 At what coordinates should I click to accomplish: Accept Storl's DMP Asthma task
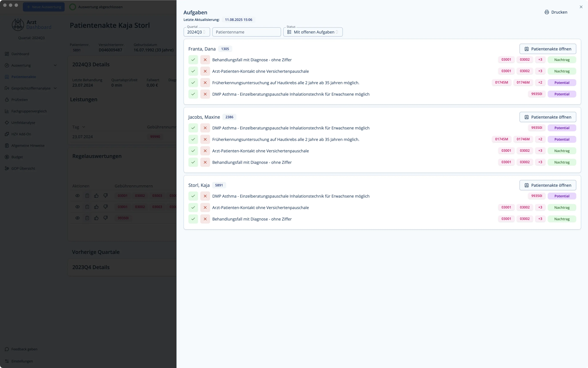coord(193,196)
